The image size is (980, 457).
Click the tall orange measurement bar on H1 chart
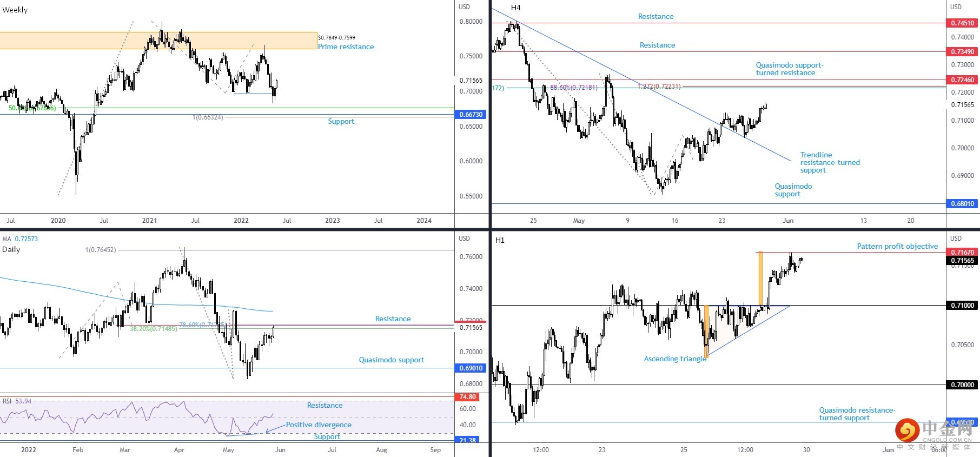click(x=760, y=279)
